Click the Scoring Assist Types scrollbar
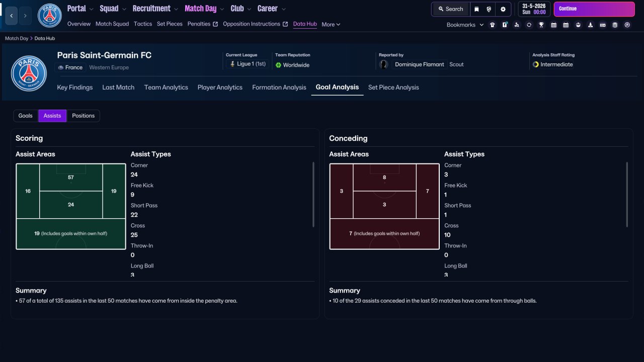The height and width of the screenshot is (362, 644). click(313, 194)
